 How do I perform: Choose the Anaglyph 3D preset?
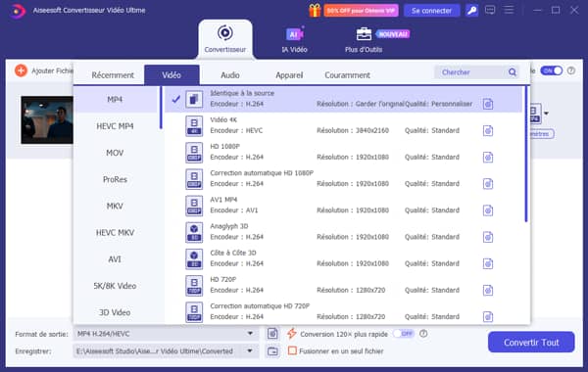(x=343, y=232)
